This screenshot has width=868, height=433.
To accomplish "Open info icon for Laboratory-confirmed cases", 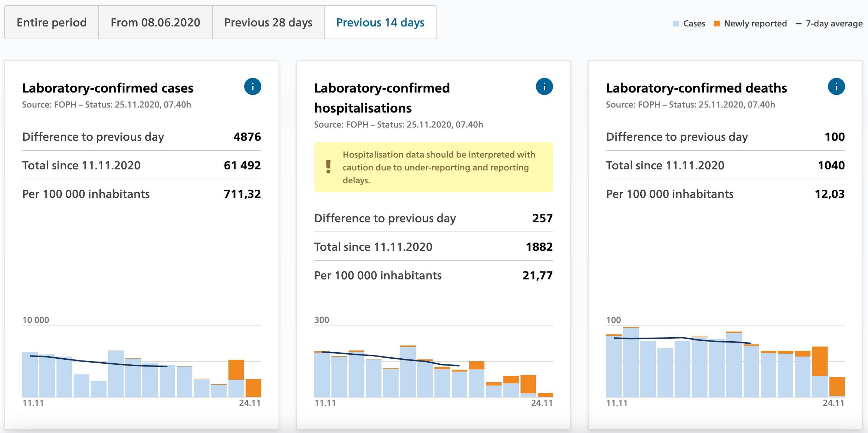I will (x=252, y=87).
